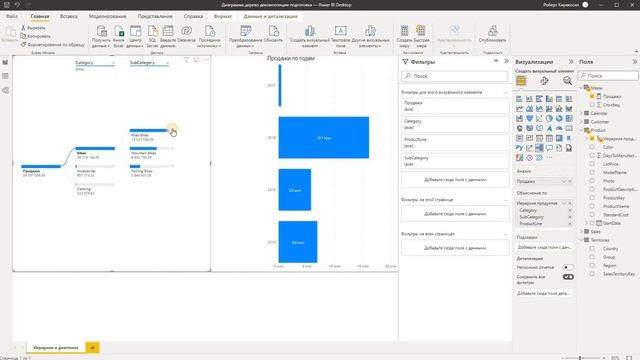The height and width of the screenshot is (360, 640).
Task: Add a new report page
Action: click(x=92, y=347)
